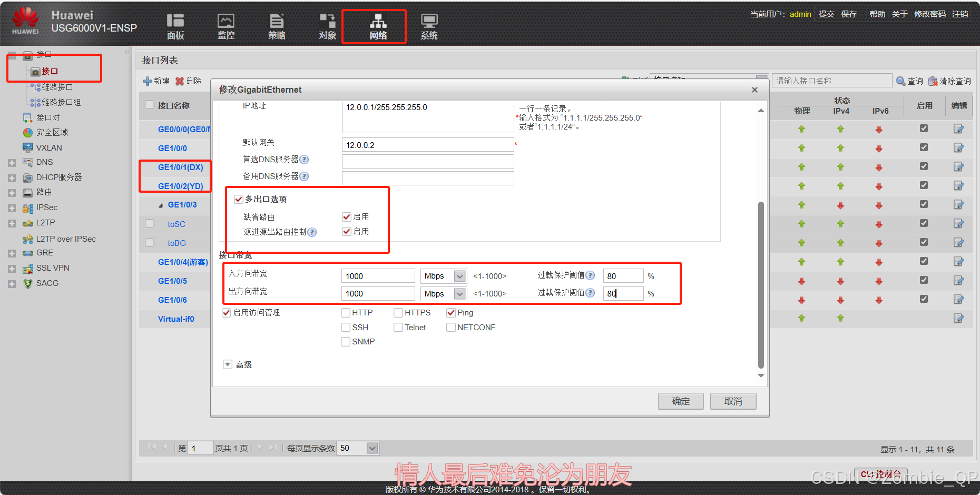Viewport: 980px width, 495px height.
Task: Expand the DHCP服务器 tree node
Action: (x=12, y=178)
